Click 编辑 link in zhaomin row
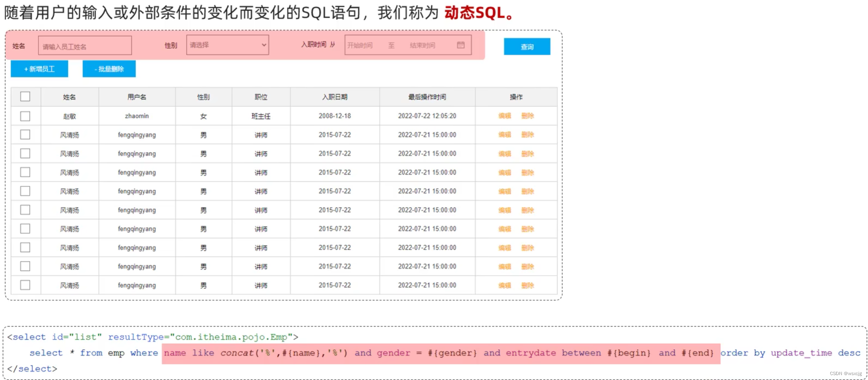 (505, 116)
